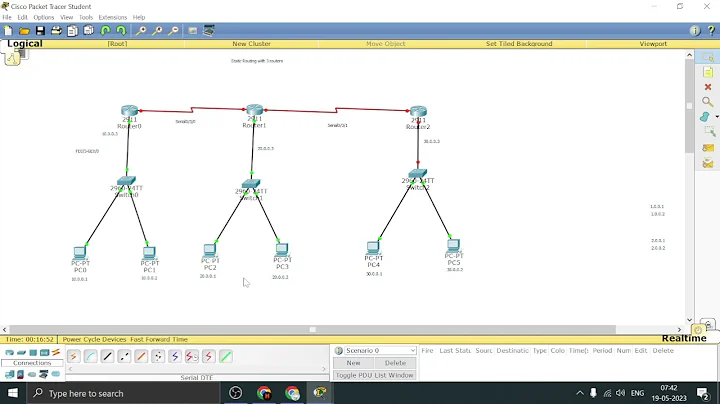This screenshot has height=404, width=720.
Task: Choose the red X Delete tool
Action: (x=708, y=87)
